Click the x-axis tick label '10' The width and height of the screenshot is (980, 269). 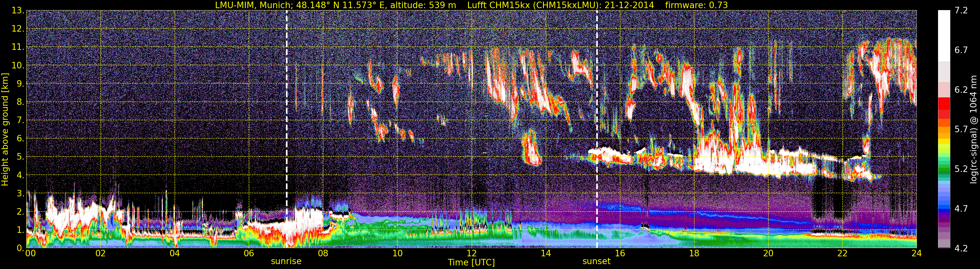tap(397, 254)
